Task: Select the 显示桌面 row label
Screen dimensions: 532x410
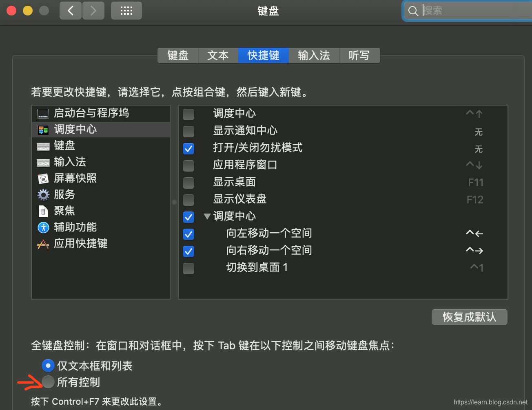Action: coord(235,182)
